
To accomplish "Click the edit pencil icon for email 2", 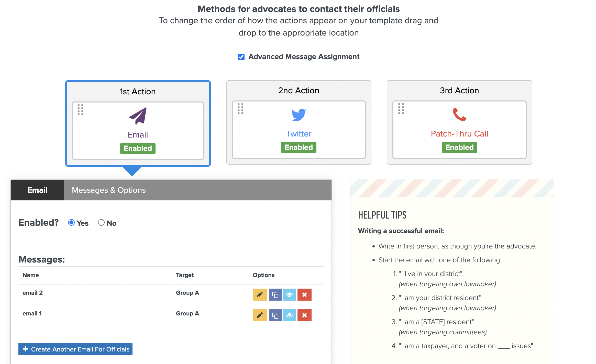I will tap(260, 294).
